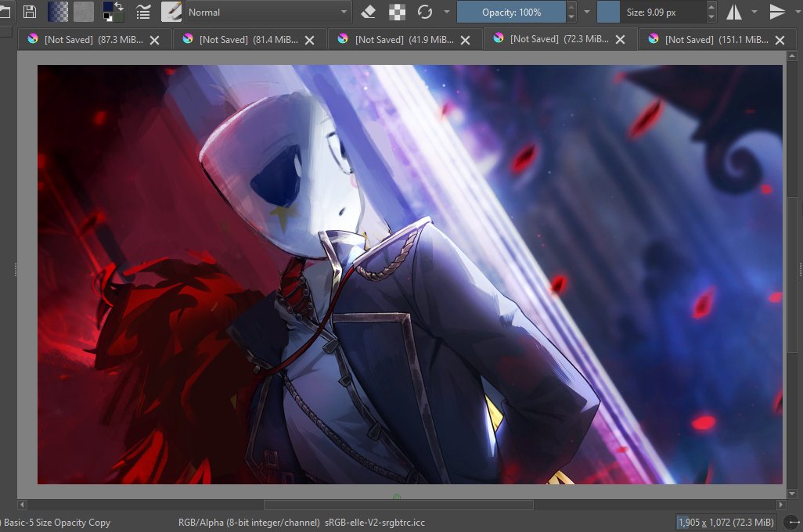The height and width of the screenshot is (532, 803).
Task: Click the vertical mirror tool icon
Action: click(777, 12)
